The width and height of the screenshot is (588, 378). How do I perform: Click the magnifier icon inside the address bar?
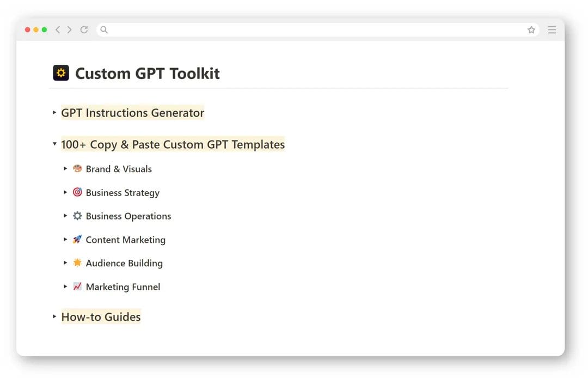tap(103, 30)
